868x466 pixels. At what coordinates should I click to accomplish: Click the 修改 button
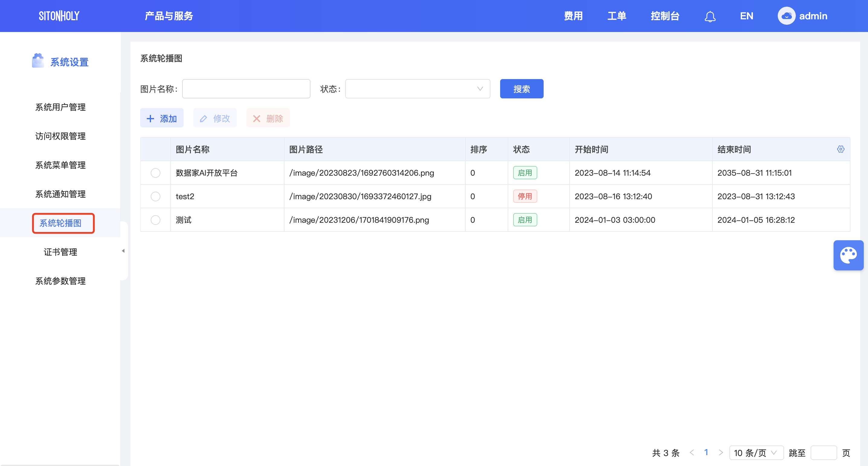point(215,118)
